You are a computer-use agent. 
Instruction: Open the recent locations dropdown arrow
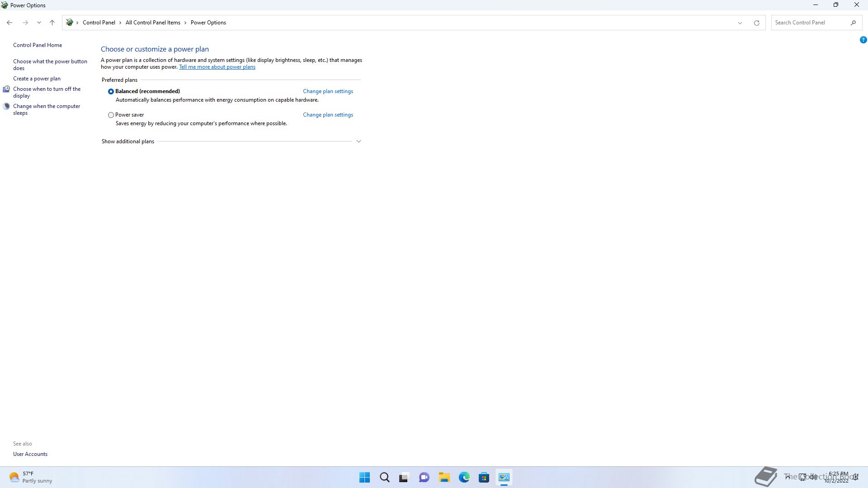coord(39,23)
